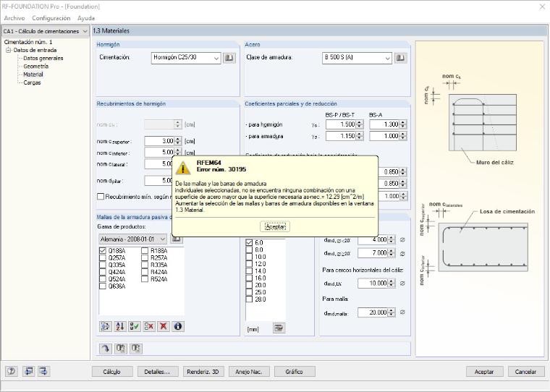Check Recubrimiento mín. según norma checkbox
550x392 pixels.
click(101, 196)
